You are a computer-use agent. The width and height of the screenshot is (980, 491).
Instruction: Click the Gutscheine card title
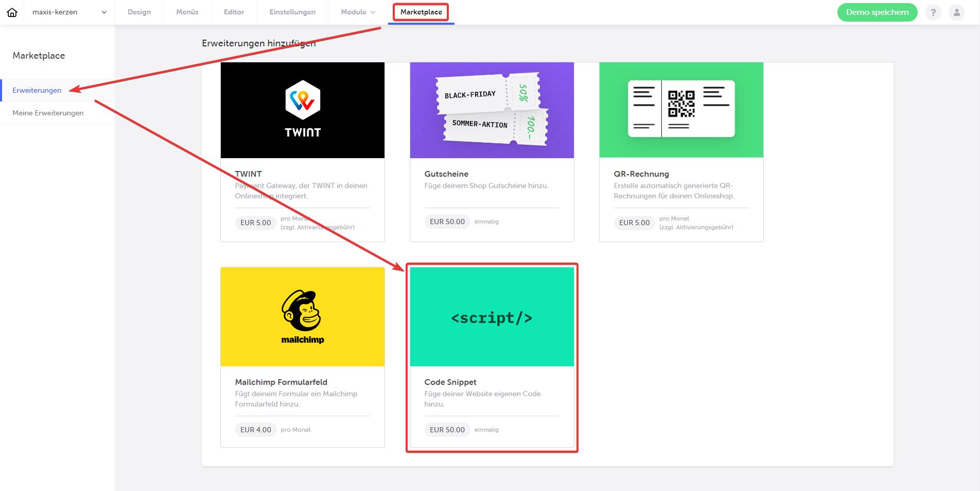446,174
